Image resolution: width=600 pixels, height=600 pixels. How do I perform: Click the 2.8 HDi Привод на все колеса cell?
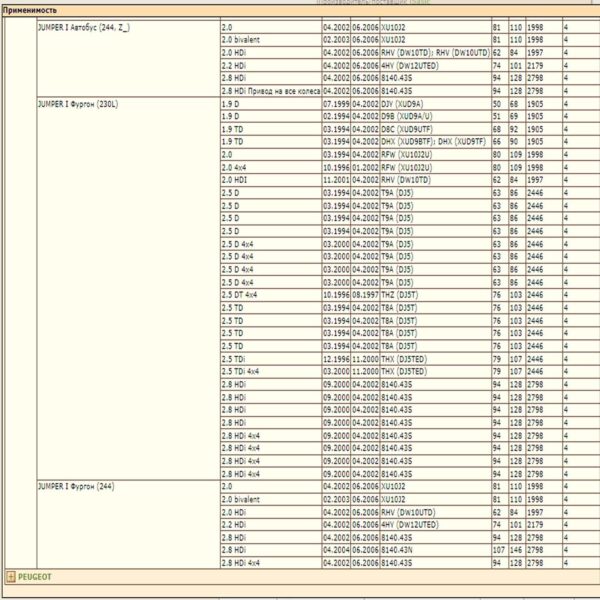click(271, 91)
